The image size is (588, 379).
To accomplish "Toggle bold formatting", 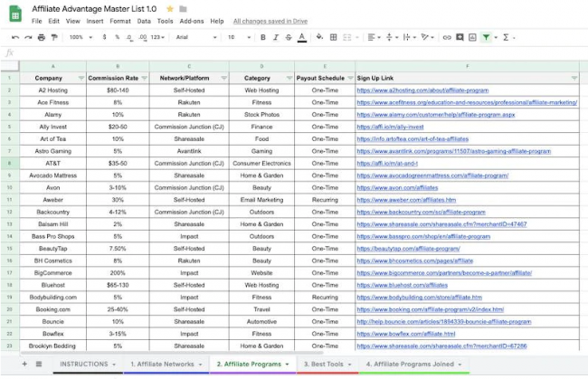I will coord(263,37).
